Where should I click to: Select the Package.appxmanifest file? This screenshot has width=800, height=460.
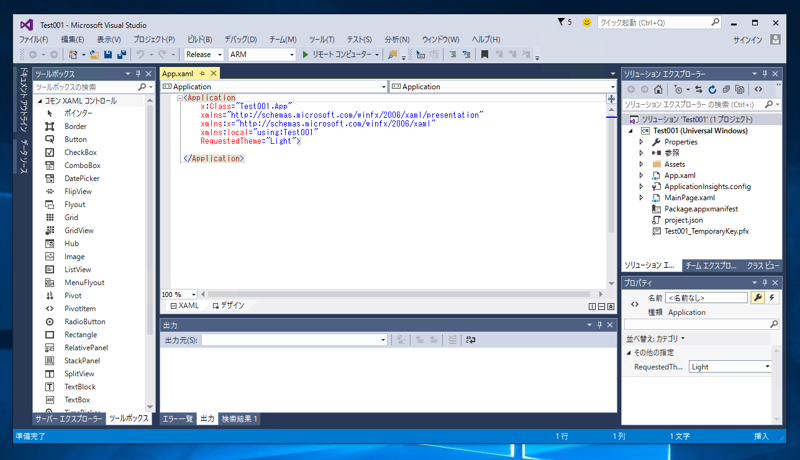point(701,209)
